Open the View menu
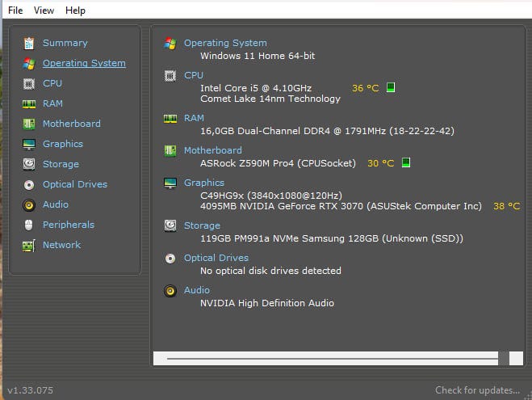This screenshot has width=532, height=400. point(44,11)
